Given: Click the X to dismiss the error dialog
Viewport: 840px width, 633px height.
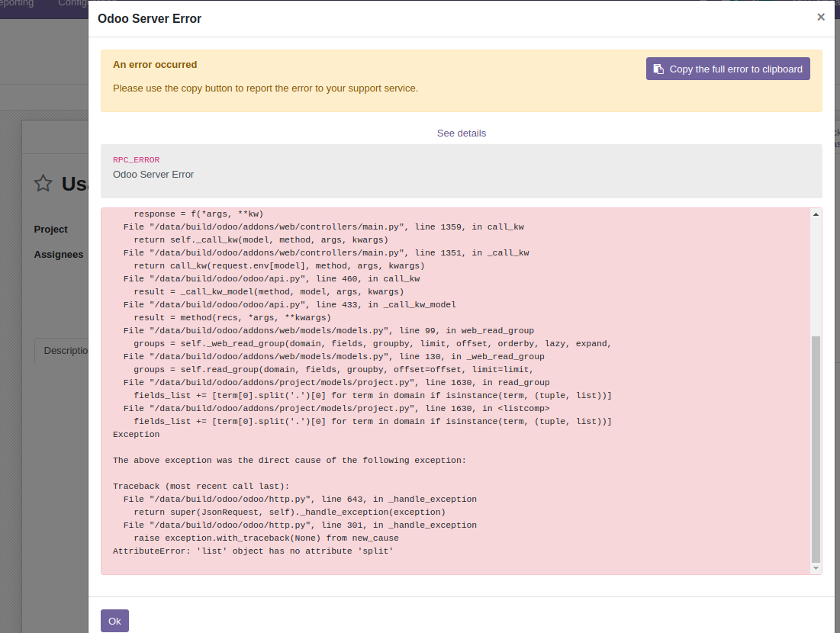Looking at the screenshot, I should [x=821, y=16].
